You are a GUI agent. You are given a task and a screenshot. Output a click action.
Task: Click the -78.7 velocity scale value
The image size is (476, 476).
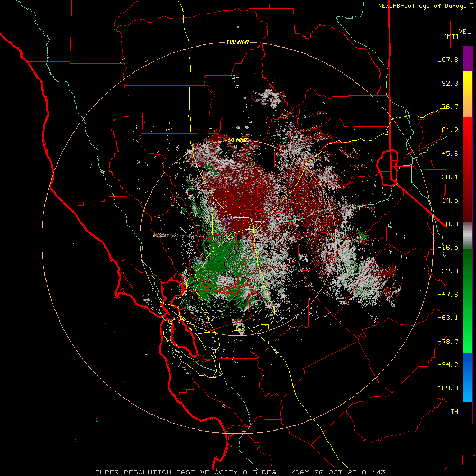pyautogui.click(x=448, y=342)
